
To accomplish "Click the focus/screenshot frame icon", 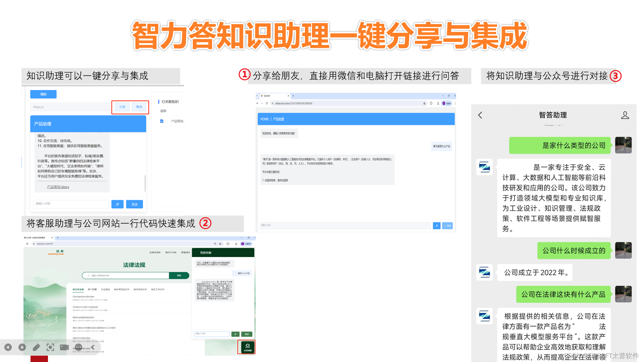I will pos(50,347).
